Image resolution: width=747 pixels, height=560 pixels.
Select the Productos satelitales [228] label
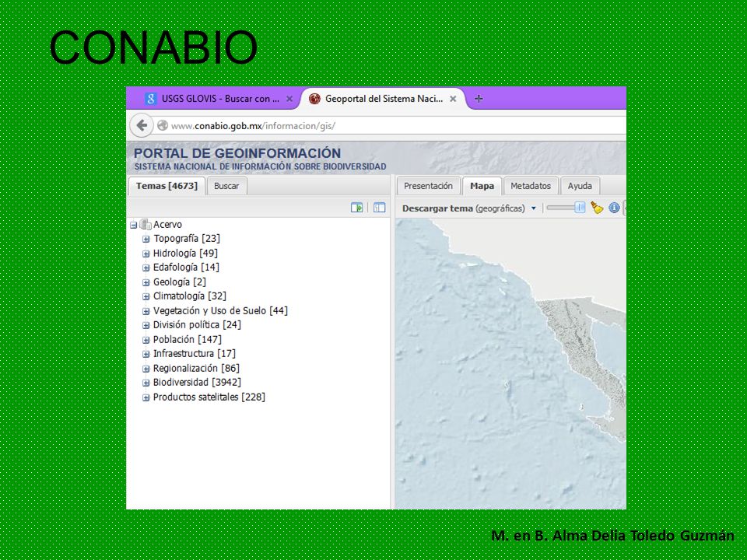(x=209, y=397)
